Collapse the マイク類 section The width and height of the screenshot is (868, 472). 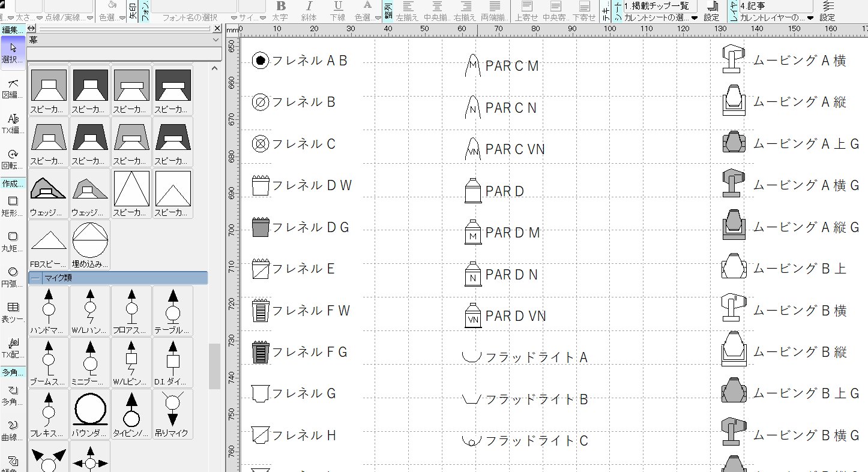point(35,278)
